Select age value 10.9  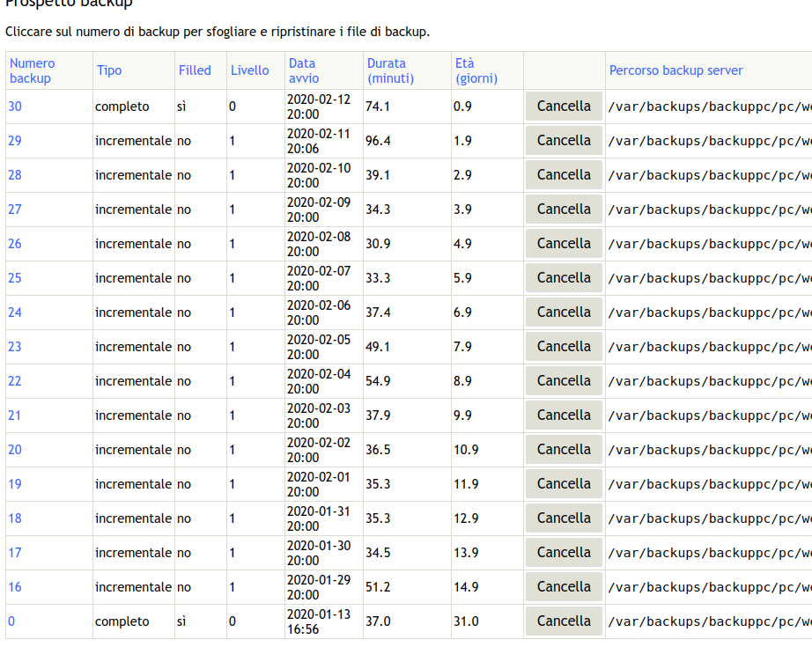click(466, 450)
